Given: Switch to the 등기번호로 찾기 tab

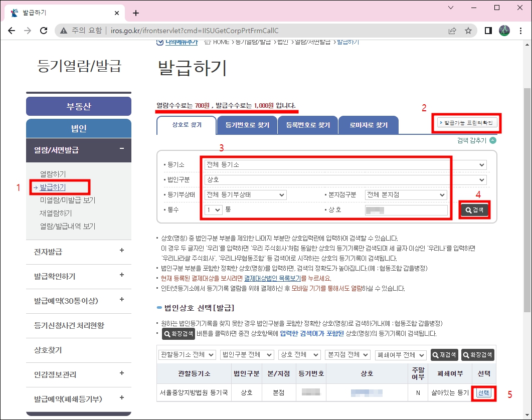Looking at the screenshot, I should pyautogui.click(x=247, y=125).
